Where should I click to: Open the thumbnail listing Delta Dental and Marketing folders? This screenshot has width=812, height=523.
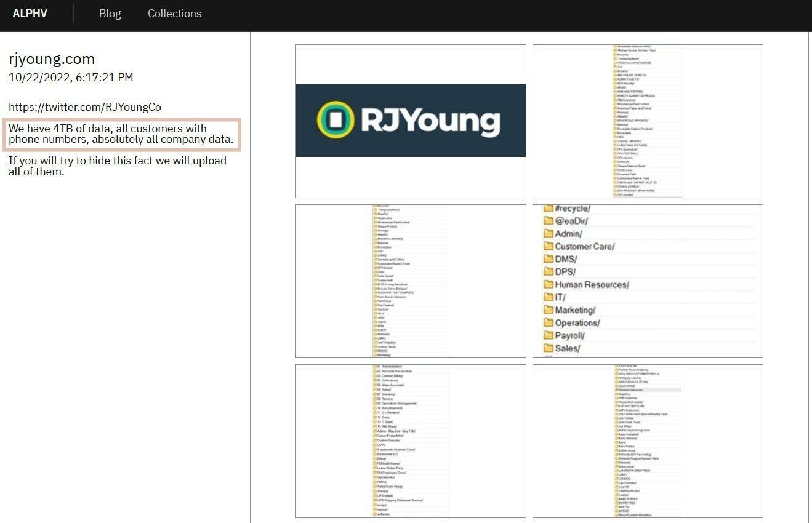[411, 281]
